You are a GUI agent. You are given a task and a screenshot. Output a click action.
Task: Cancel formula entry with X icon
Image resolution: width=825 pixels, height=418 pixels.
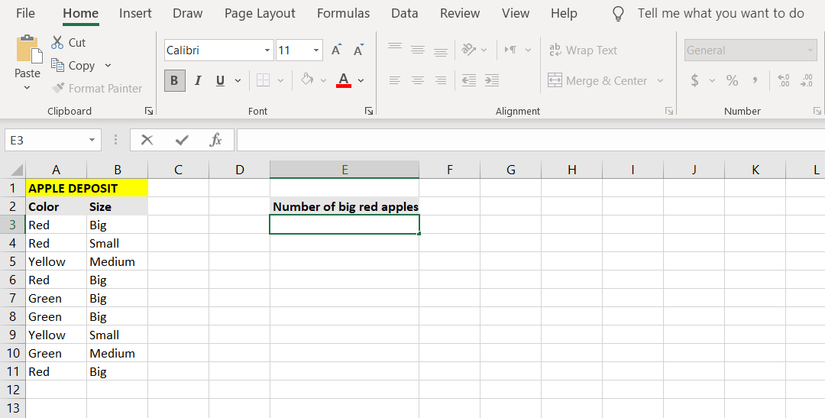(147, 140)
